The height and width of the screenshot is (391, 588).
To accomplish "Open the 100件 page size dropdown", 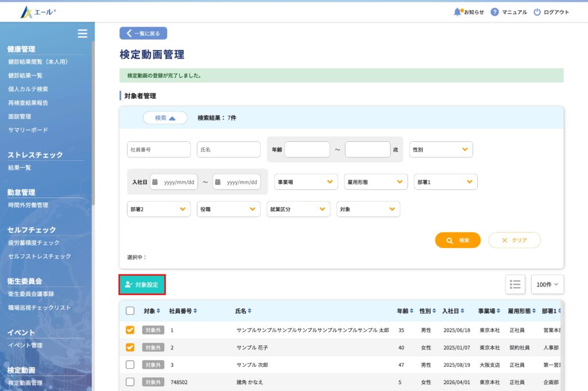I will [x=547, y=284].
